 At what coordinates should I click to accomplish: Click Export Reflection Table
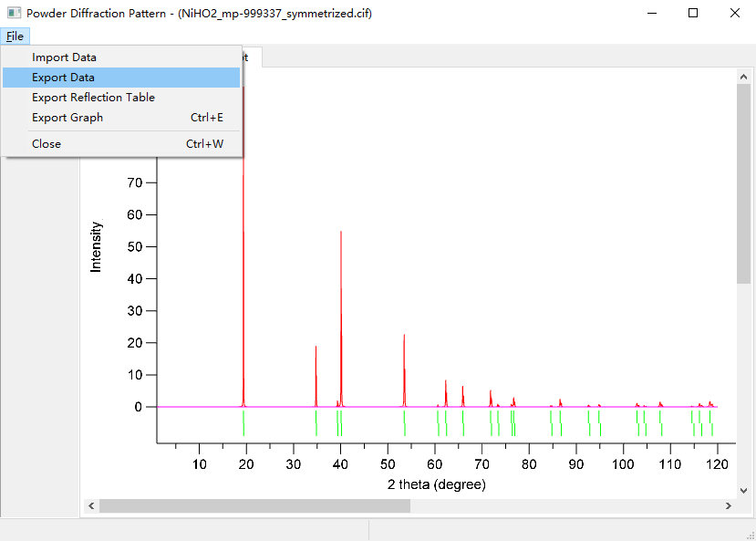pos(93,98)
